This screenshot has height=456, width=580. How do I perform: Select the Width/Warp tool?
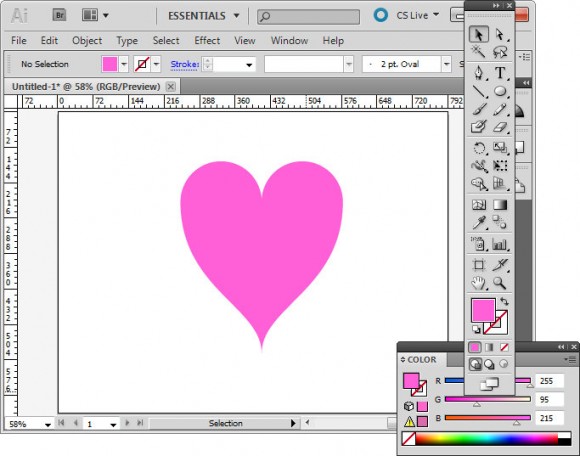click(x=479, y=166)
